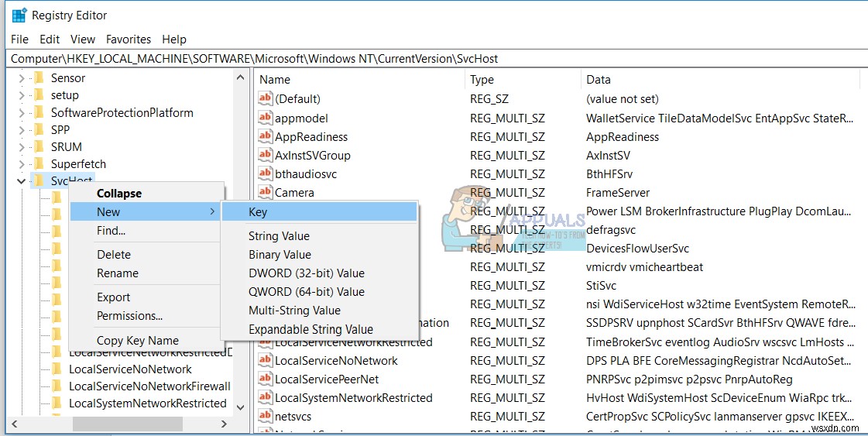Select the (Default) value icon
This screenshot has height=436, width=868.
pos(266,98)
